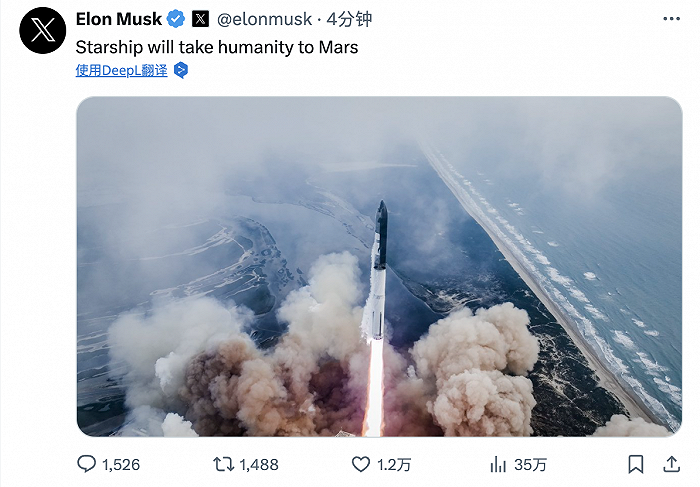Click the 1,526 replies count
700x487 pixels.
(121, 465)
